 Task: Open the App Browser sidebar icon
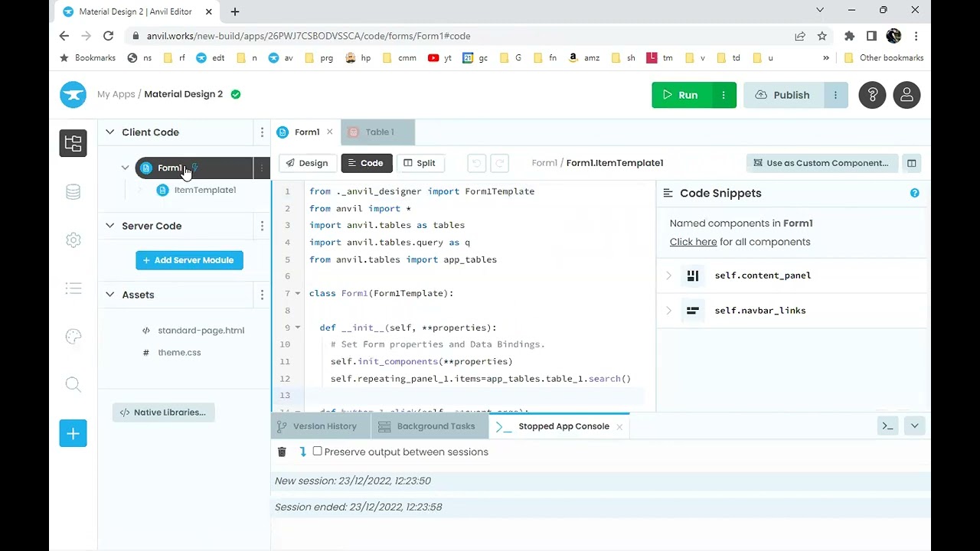(x=73, y=143)
